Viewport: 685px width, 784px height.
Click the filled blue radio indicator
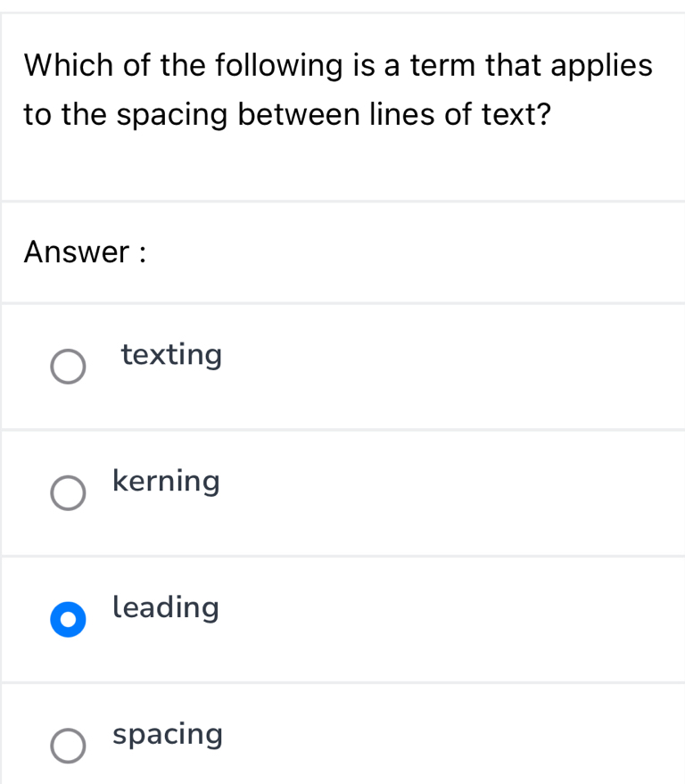68,619
